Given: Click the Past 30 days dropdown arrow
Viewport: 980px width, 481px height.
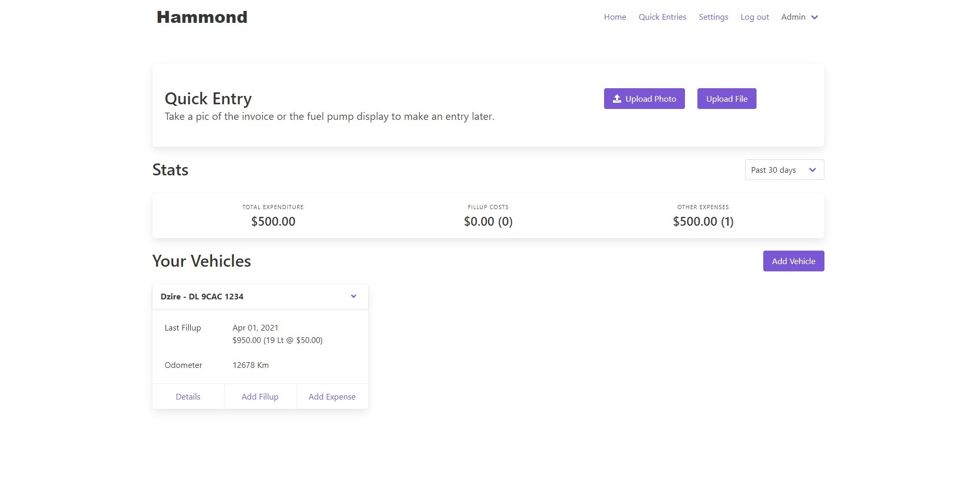Looking at the screenshot, I should coord(812,170).
